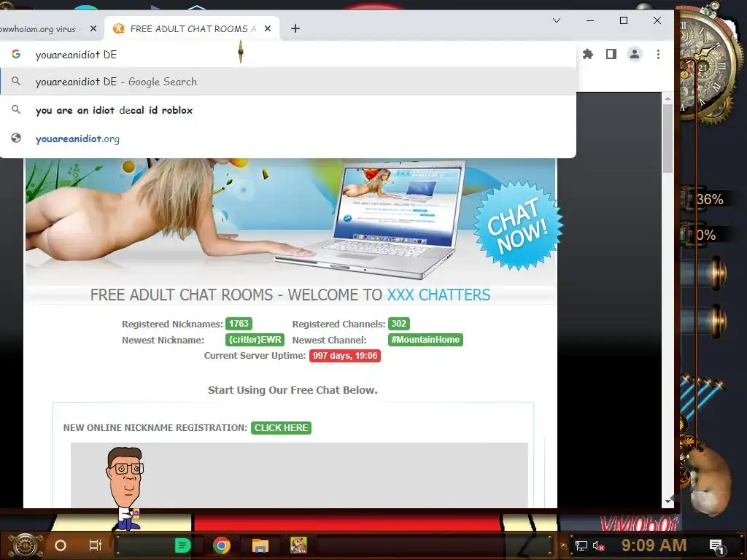The width and height of the screenshot is (747, 560).
Task: Select the youareanidiot.org URL suggestion
Action: pyautogui.click(x=287, y=139)
